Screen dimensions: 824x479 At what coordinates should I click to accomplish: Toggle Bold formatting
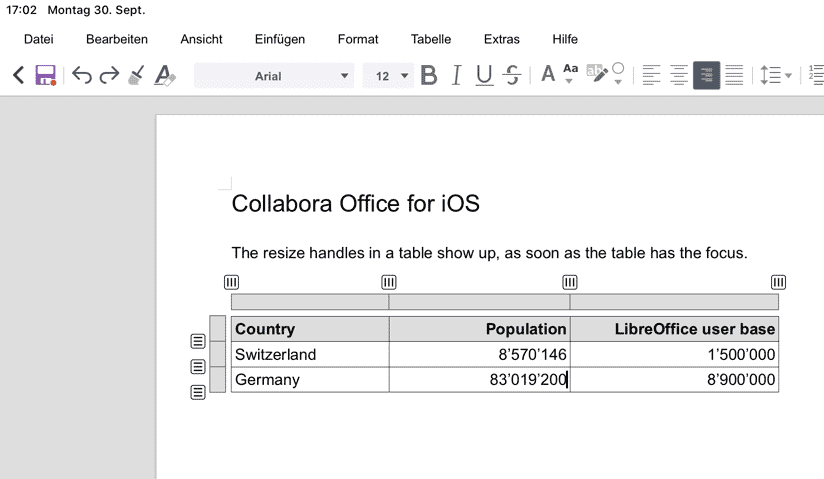tap(429, 76)
